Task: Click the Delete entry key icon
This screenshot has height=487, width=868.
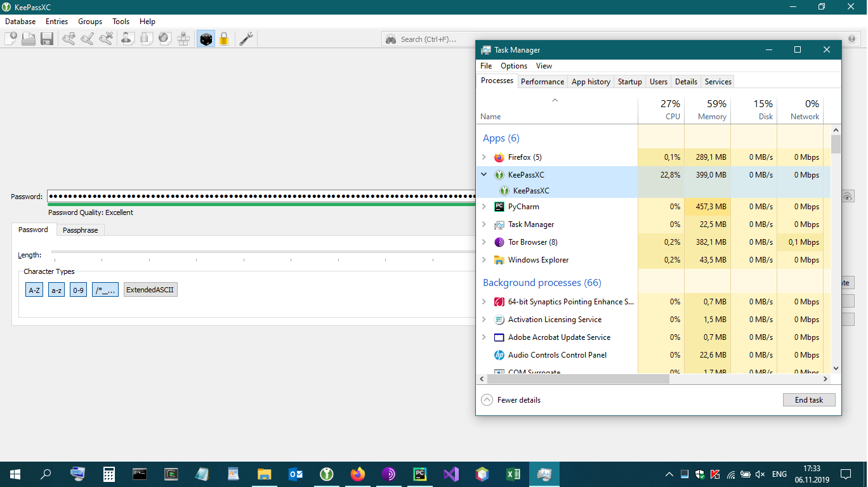Action: tap(106, 39)
